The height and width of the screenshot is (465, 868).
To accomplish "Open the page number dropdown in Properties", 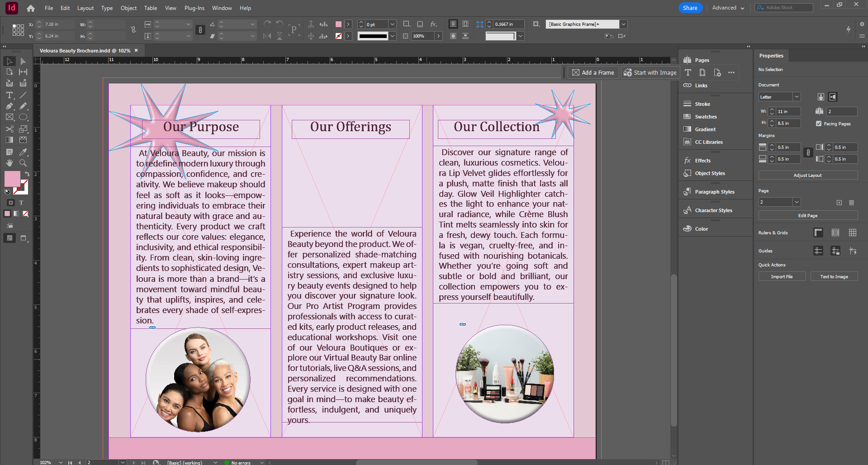I will (x=797, y=202).
